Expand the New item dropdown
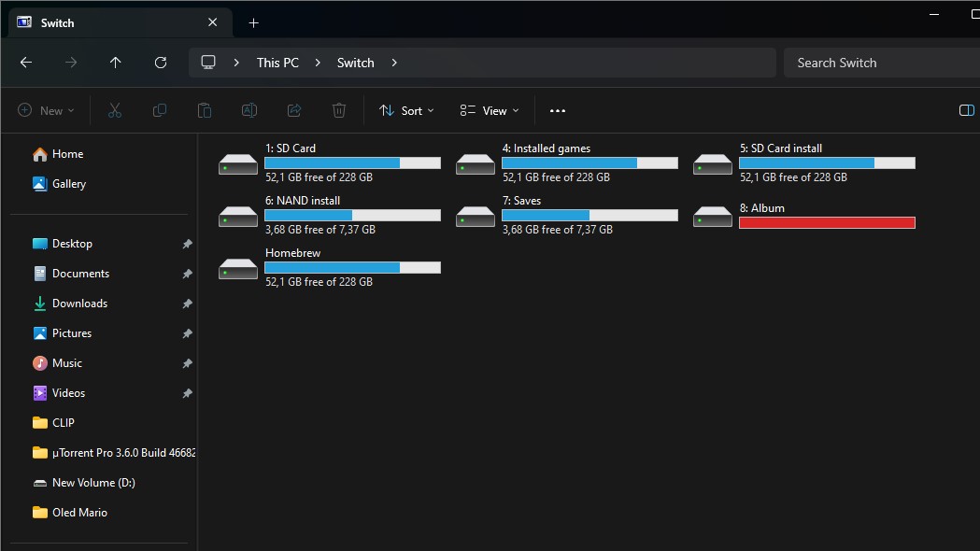This screenshot has width=980, height=551. [x=47, y=110]
